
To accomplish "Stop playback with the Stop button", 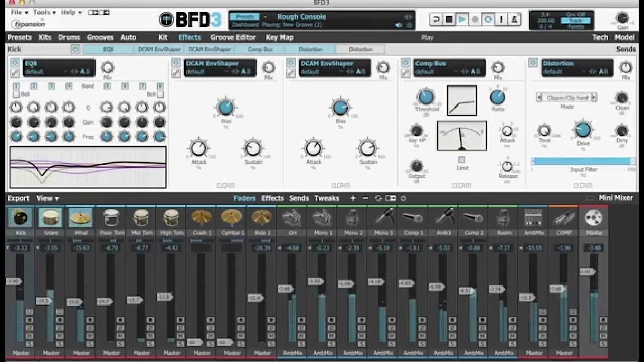I will pyautogui.click(x=449, y=20).
